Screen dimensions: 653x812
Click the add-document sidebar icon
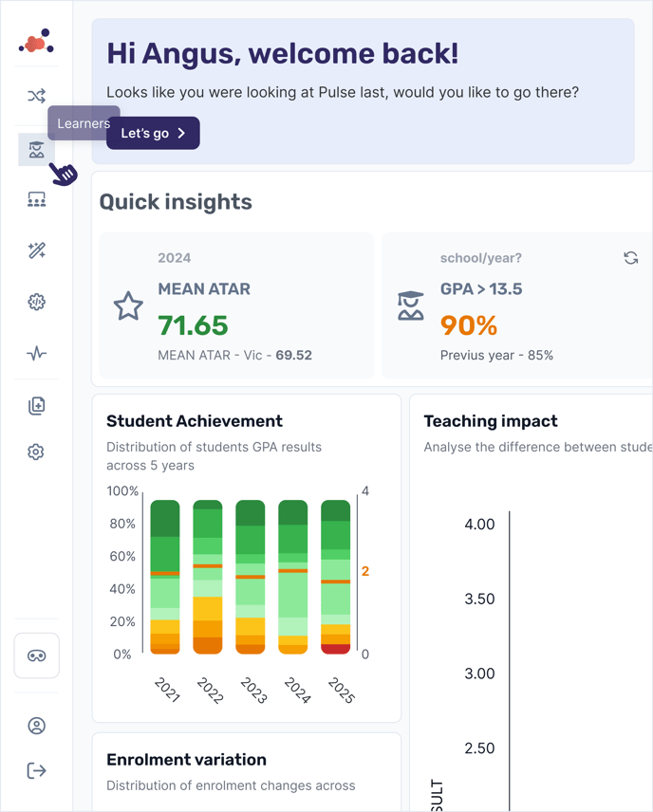[36, 406]
